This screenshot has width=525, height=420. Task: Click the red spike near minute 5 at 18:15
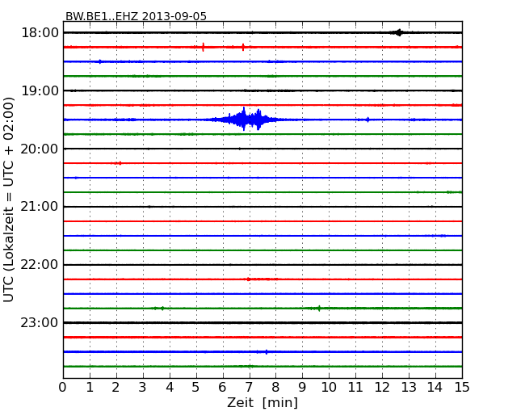(x=204, y=47)
